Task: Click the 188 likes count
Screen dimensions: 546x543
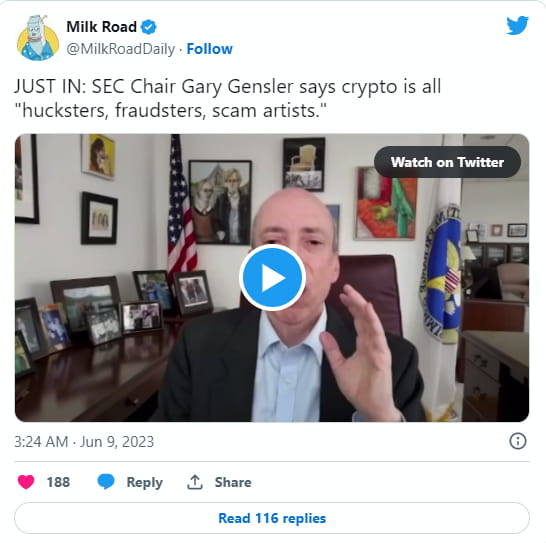Action: pos(58,482)
